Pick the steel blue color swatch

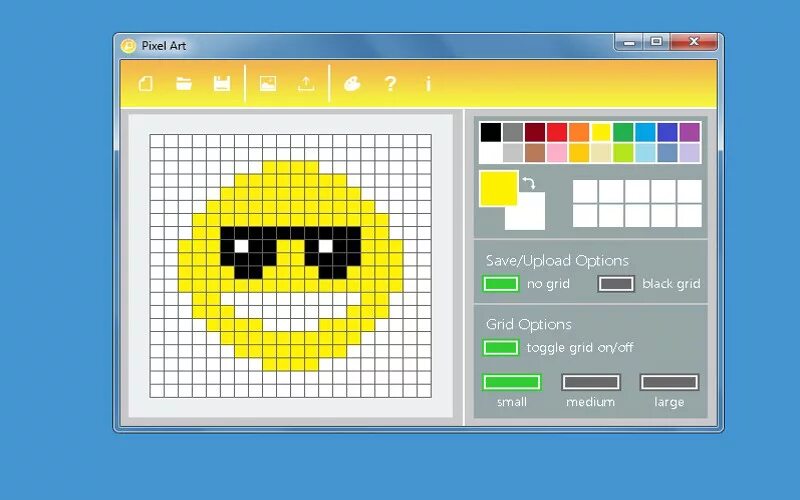point(667,153)
